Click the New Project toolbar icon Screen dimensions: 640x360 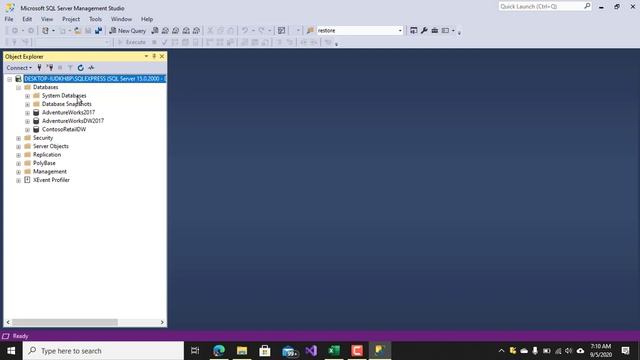pos(45,31)
